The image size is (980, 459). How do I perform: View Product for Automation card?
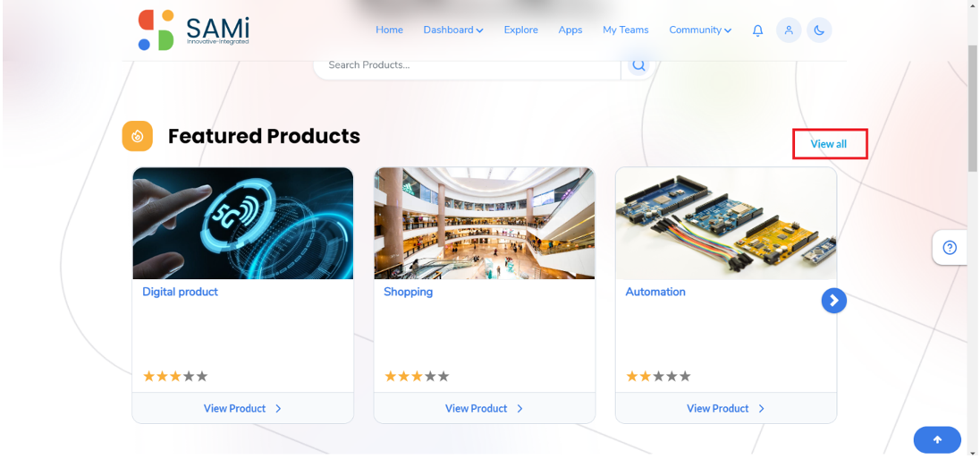(726, 408)
